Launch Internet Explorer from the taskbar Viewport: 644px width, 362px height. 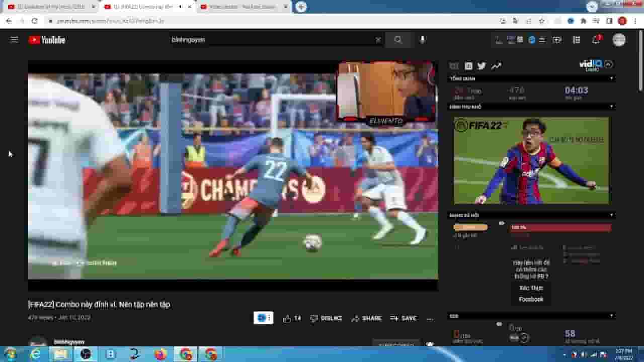pos(35,354)
